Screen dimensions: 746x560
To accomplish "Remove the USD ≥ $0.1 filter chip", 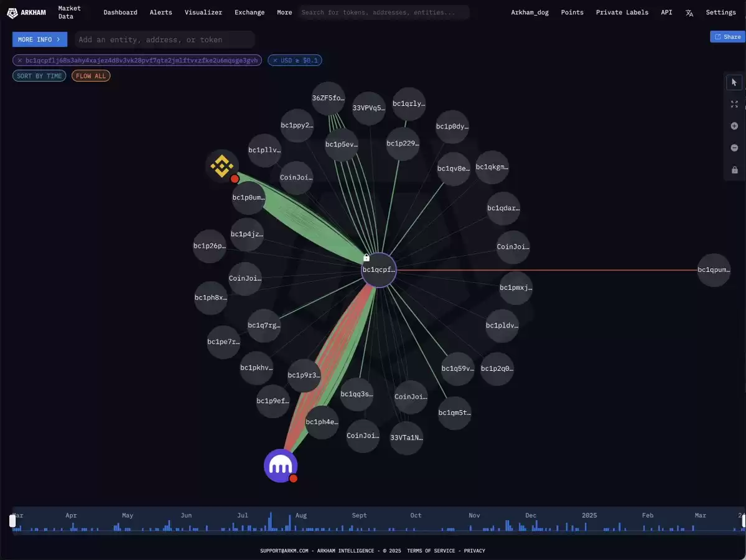I will (x=275, y=60).
